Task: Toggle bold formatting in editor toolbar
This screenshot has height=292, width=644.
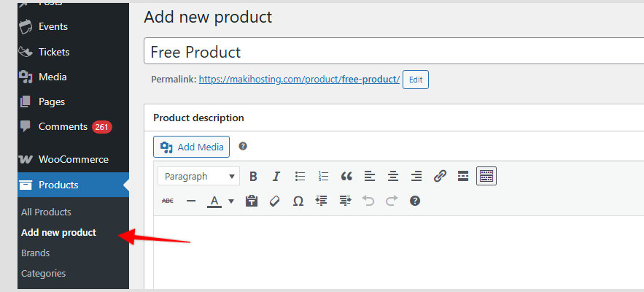Action: 254,176
